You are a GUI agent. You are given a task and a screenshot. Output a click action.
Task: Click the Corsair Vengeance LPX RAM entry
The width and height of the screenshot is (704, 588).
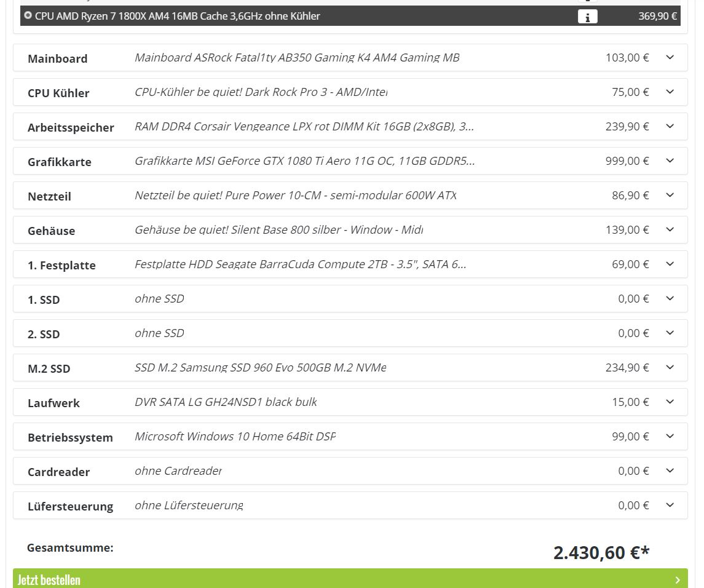304,127
